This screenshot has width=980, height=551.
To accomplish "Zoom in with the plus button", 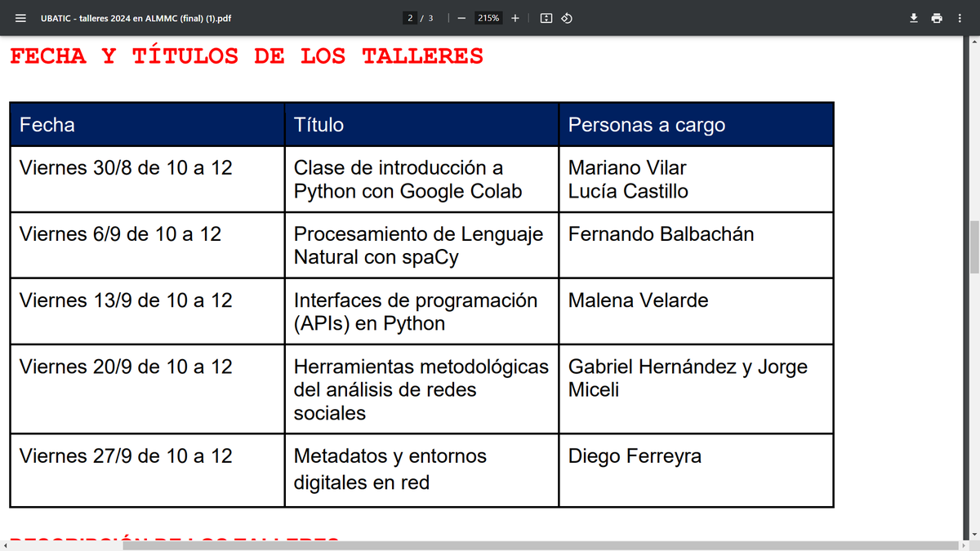I will 515,17.
